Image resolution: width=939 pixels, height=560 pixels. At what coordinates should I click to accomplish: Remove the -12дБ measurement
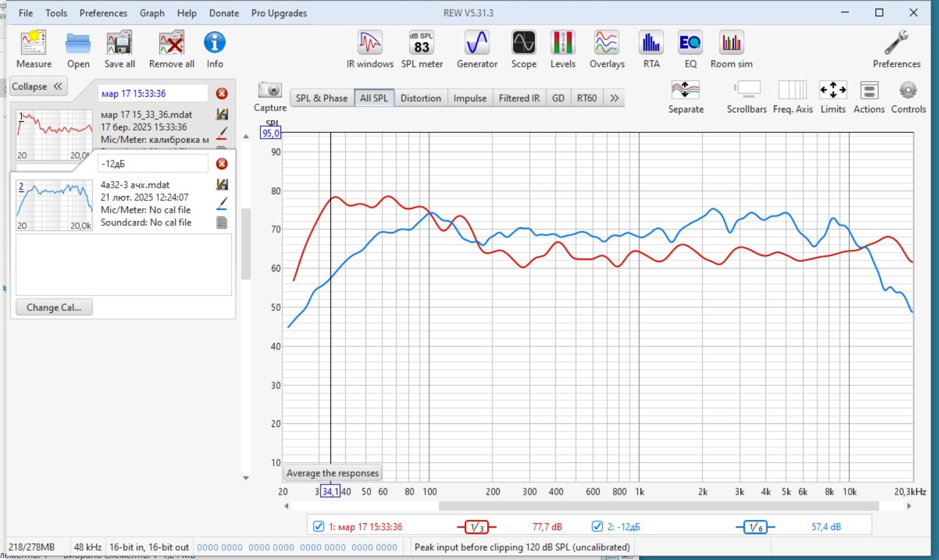click(222, 164)
